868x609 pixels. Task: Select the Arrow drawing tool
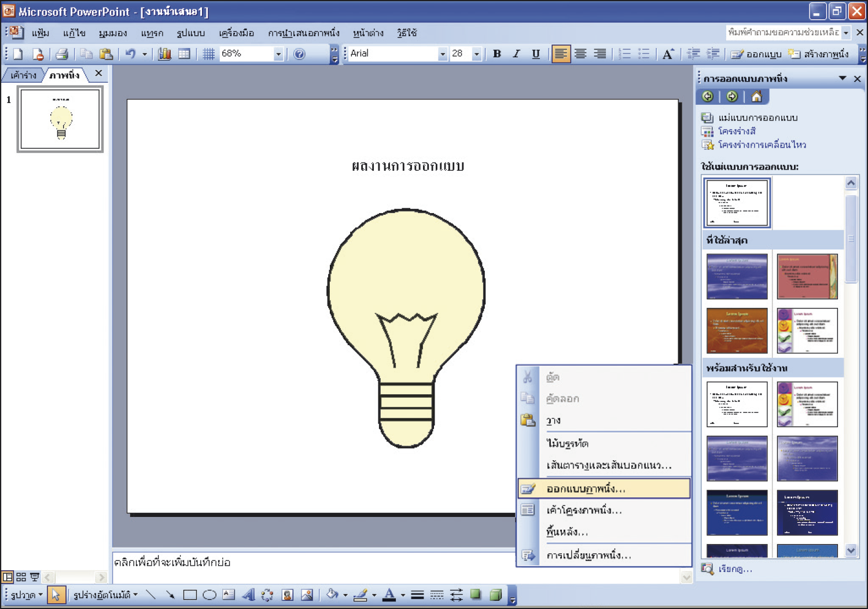click(170, 595)
